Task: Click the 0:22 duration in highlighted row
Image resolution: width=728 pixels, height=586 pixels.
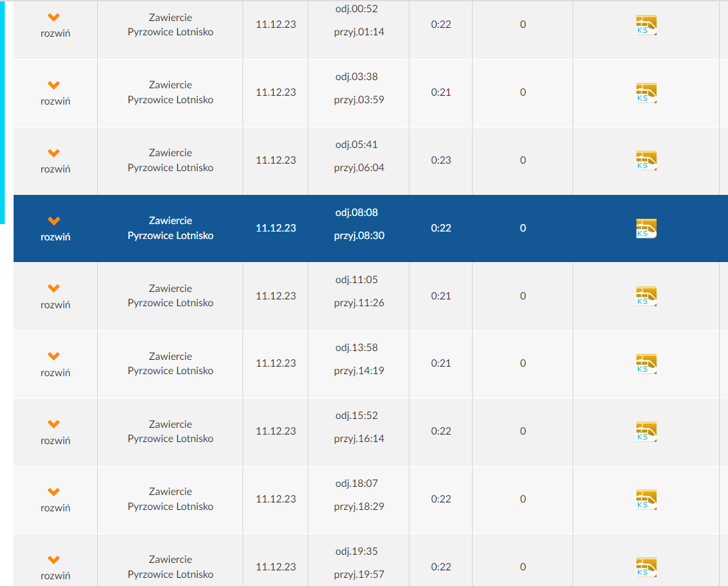Action: click(x=441, y=228)
